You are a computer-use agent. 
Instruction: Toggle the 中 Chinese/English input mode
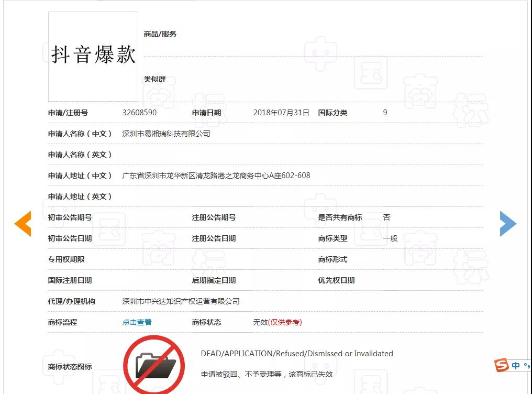[516, 365]
